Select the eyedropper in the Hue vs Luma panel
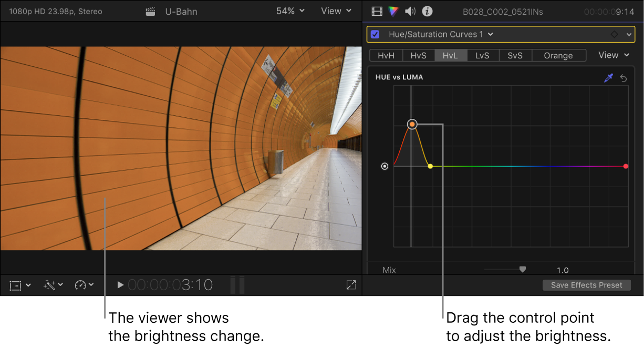 (608, 78)
